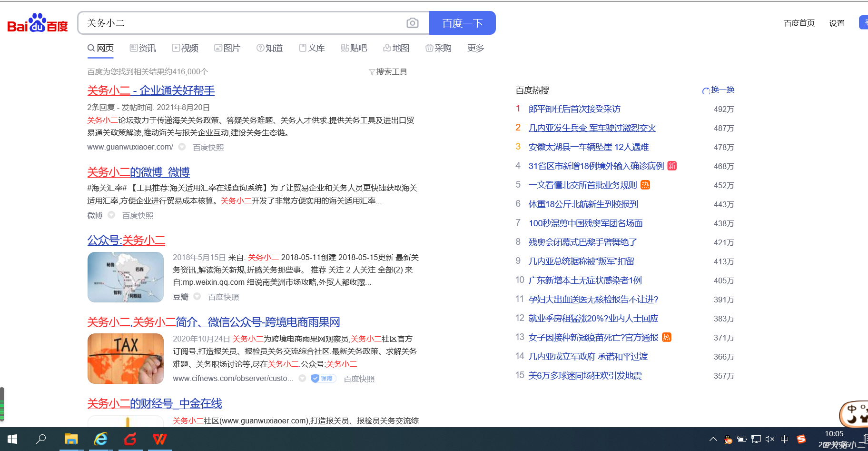Viewport: 868px width, 451px height.
Task: Open the 公众号:关务小二 result
Action: tap(126, 240)
